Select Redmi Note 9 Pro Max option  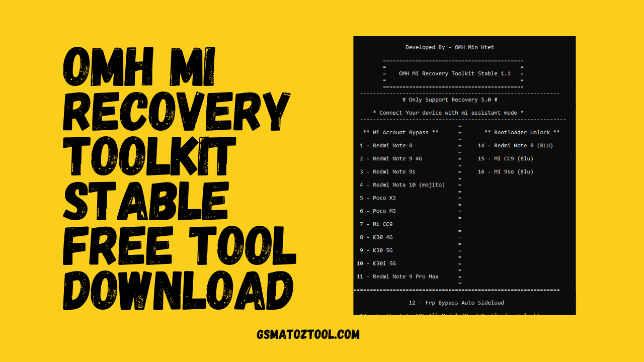point(398,276)
